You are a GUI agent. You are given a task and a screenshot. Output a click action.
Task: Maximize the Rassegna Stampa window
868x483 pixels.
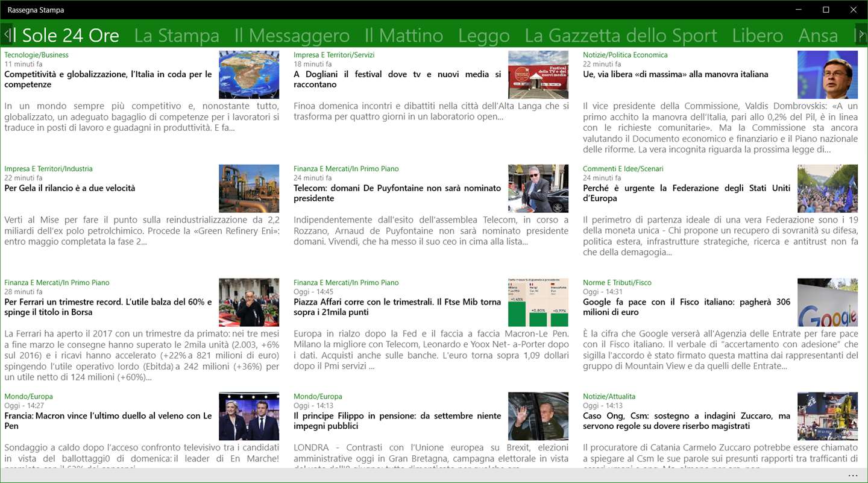point(826,10)
